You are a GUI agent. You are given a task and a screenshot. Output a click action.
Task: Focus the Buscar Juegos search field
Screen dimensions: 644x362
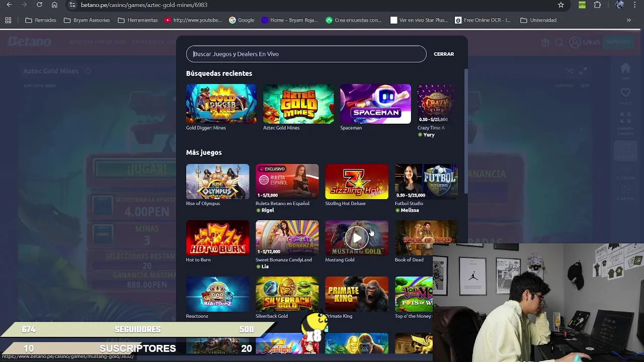pyautogui.click(x=306, y=54)
